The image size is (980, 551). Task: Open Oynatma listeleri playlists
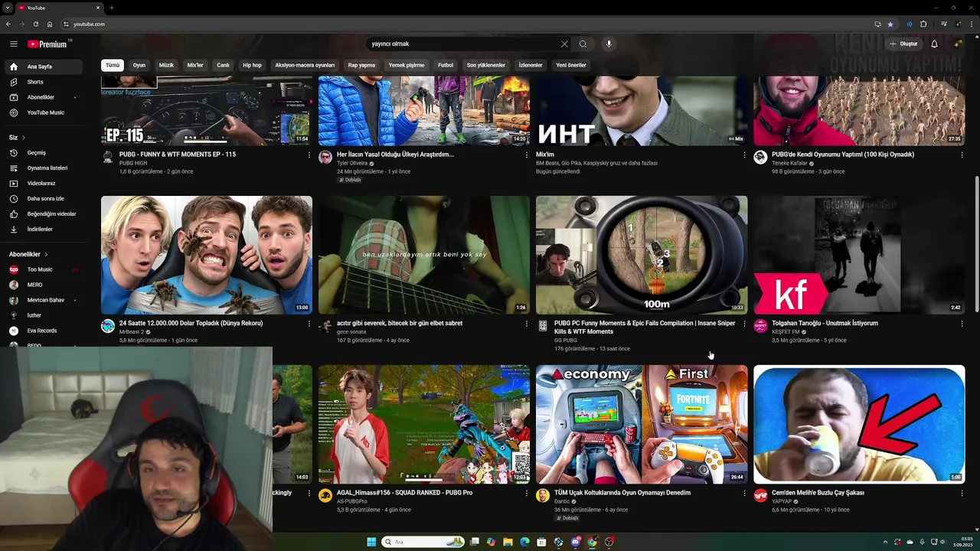pyautogui.click(x=42, y=168)
